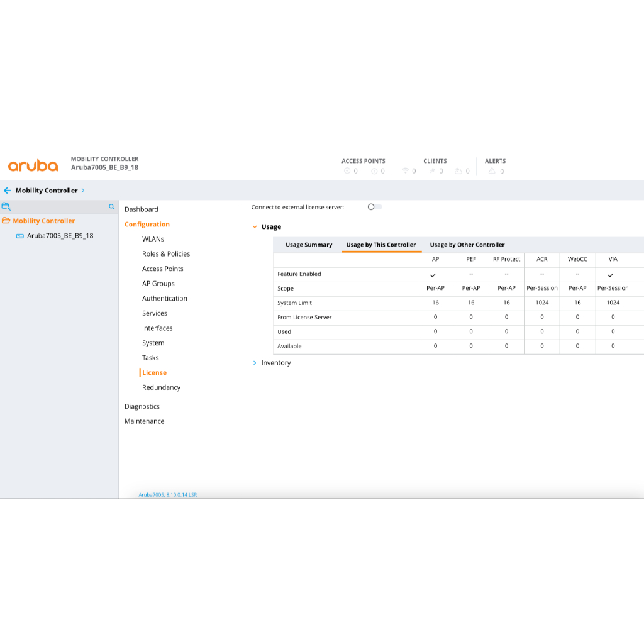Click the search magnifier in the left panel
644x644 pixels.
point(112,206)
